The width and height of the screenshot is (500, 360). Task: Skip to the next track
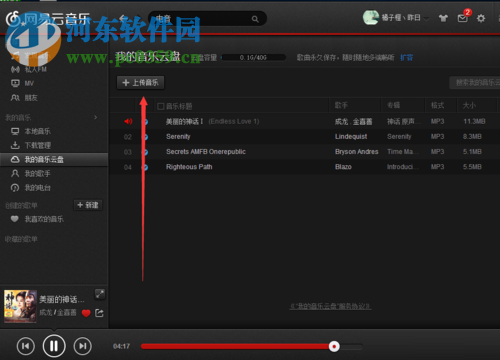point(83,346)
